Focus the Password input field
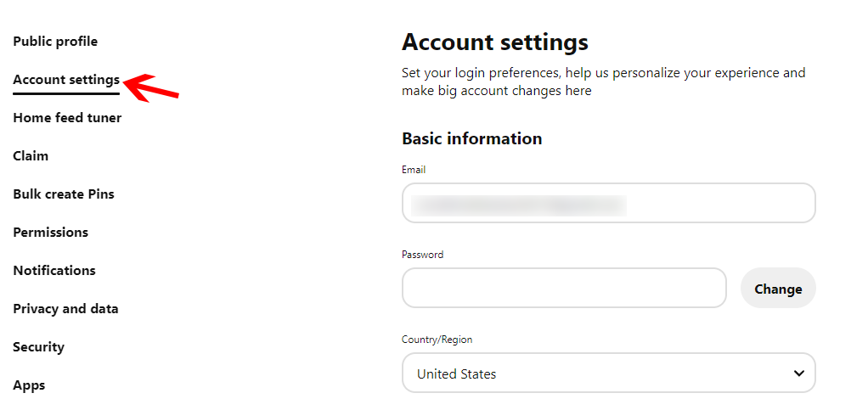Image resolution: width=868 pixels, height=410 pixels. [563, 289]
